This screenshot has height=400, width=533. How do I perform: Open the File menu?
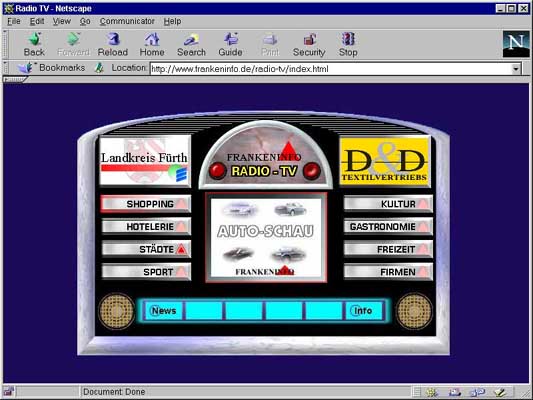[x=14, y=21]
